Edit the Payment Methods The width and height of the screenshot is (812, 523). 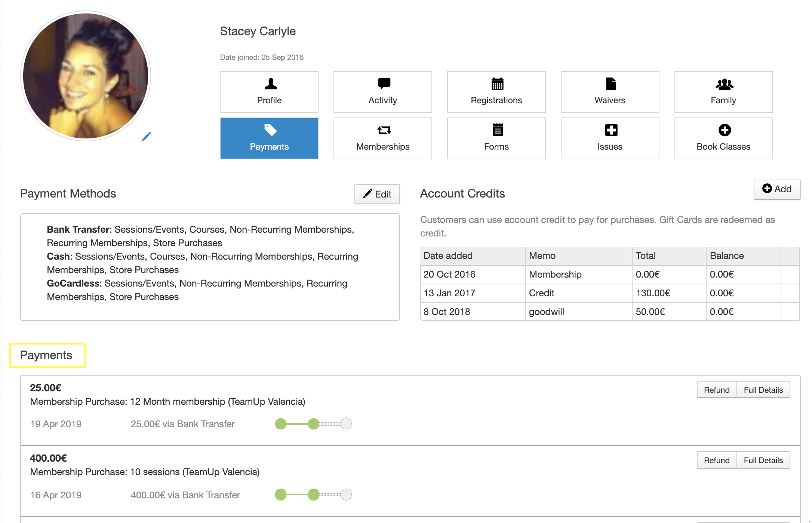377,194
